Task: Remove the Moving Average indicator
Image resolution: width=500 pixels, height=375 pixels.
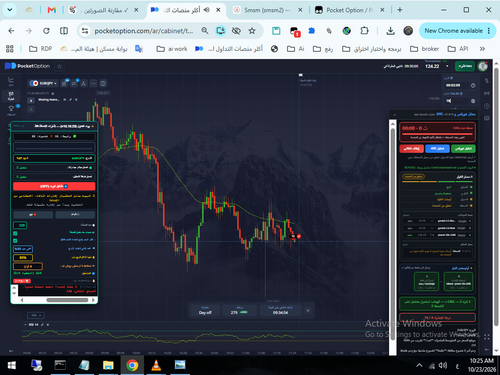Action: click(76, 100)
